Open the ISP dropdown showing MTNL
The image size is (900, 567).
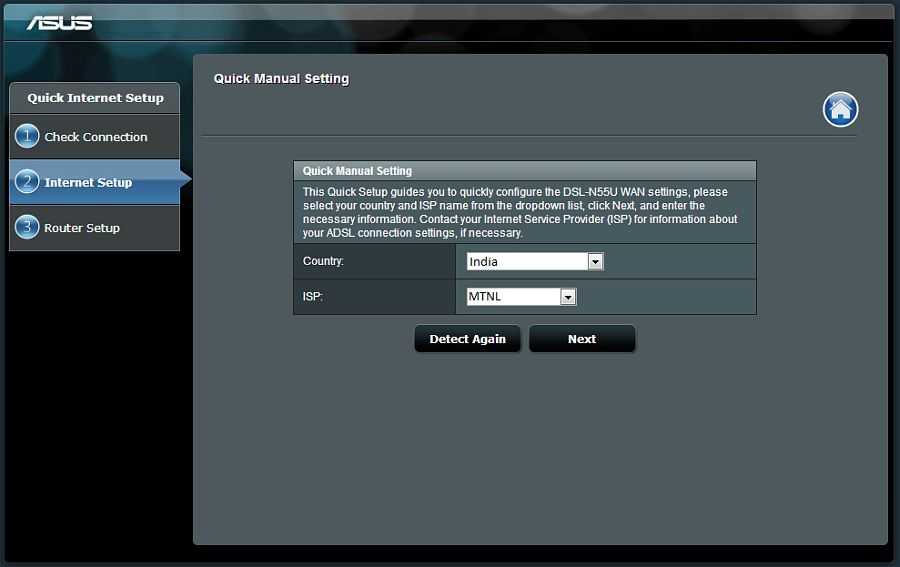(521, 297)
